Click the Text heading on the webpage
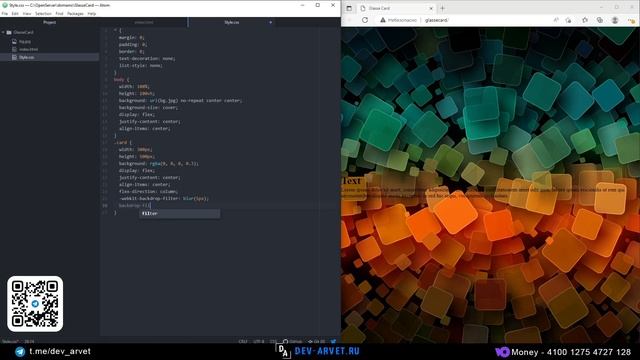 click(x=351, y=181)
